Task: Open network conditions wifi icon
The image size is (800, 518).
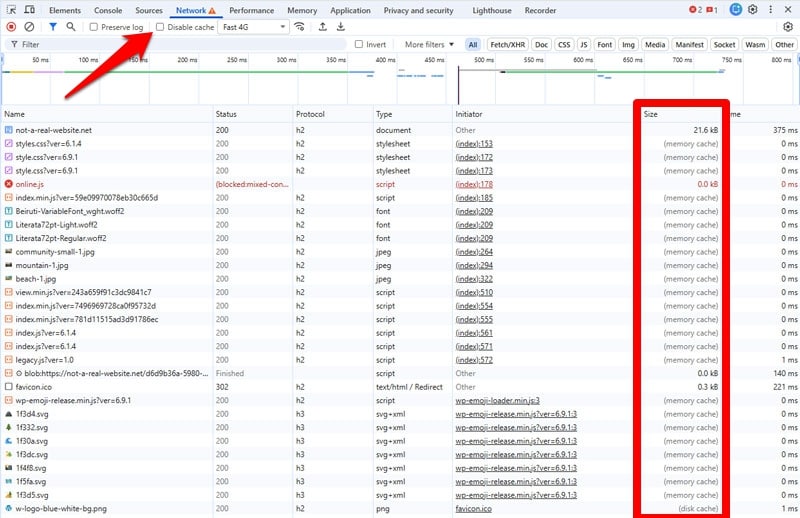Action: coord(299,27)
